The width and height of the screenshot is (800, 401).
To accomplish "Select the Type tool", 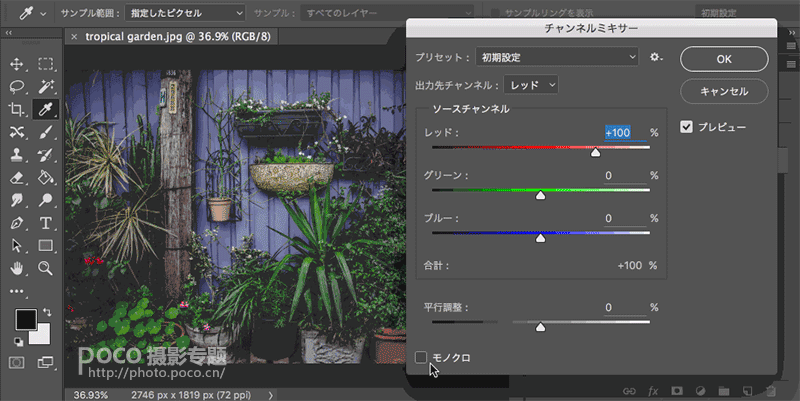I will [45, 223].
